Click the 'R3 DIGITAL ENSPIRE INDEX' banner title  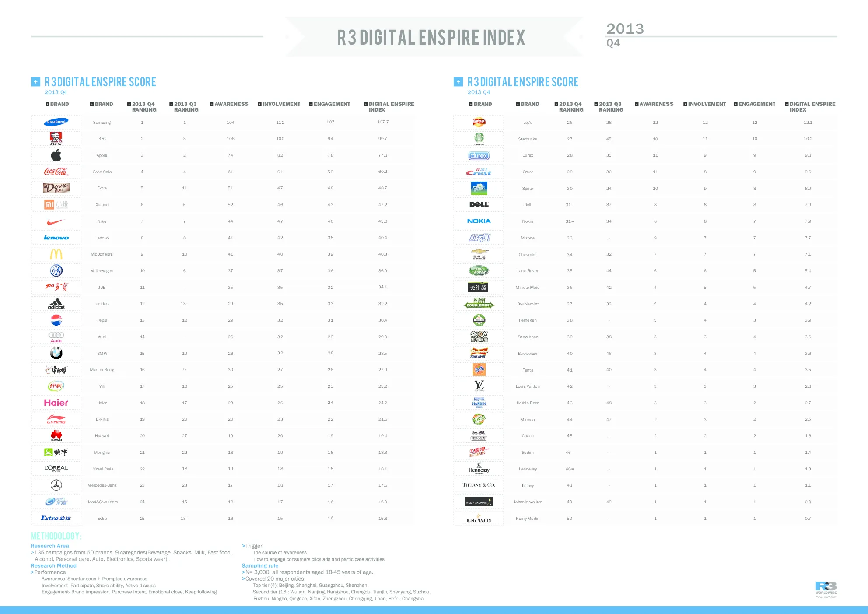[431, 37]
